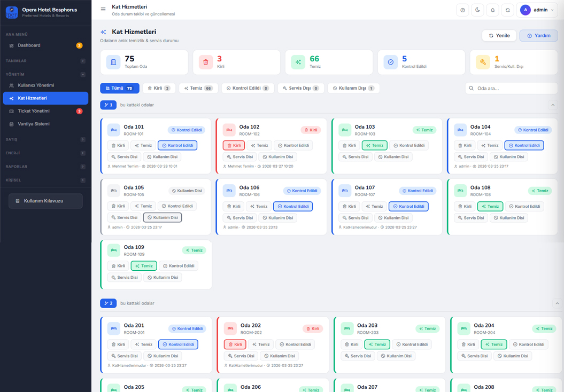
Task: Click the refresh icon beside admin avatar
Action: tap(508, 10)
